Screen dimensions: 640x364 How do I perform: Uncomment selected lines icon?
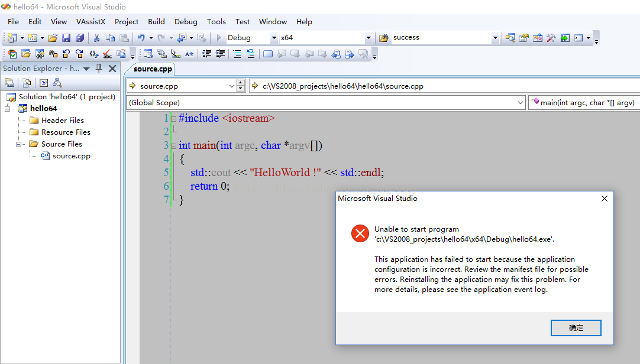251,54
